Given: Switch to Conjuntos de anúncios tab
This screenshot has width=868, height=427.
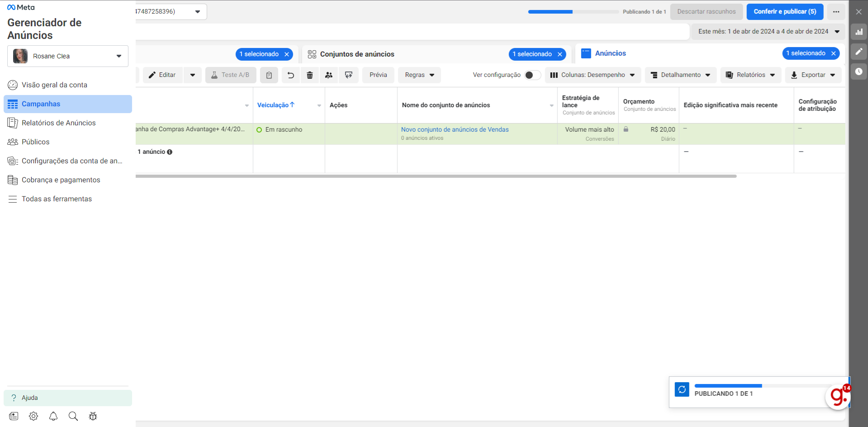Looking at the screenshot, I should click(x=357, y=54).
